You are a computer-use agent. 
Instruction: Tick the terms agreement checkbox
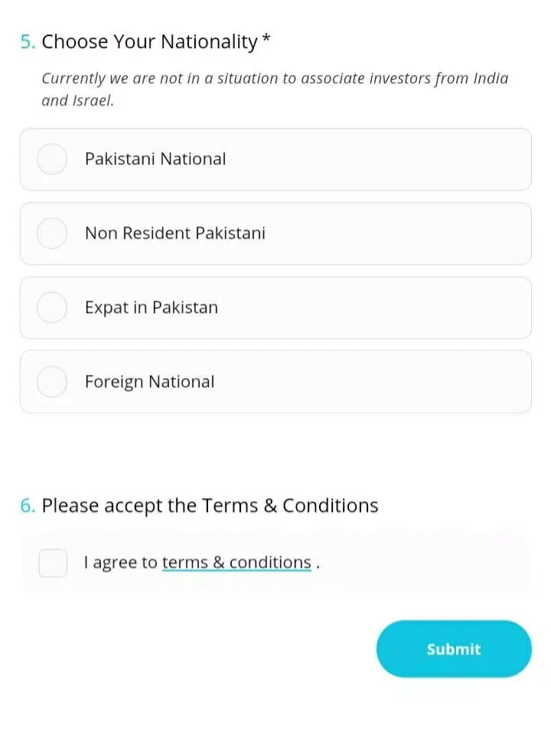coord(53,563)
